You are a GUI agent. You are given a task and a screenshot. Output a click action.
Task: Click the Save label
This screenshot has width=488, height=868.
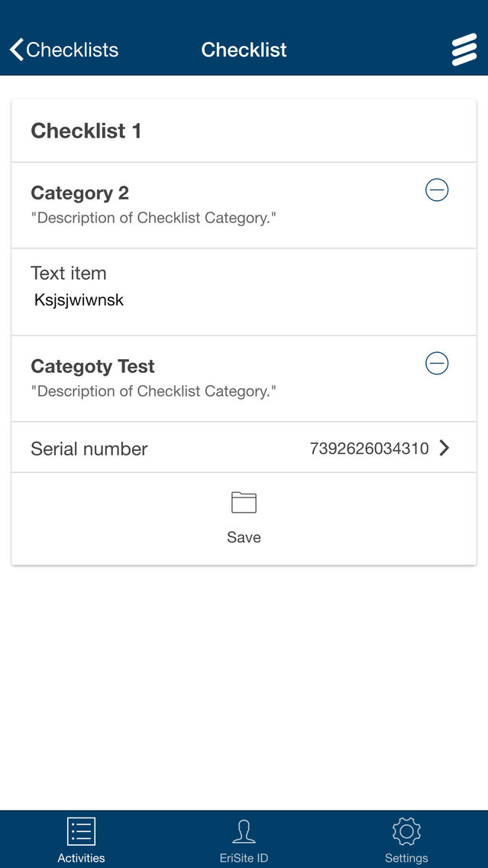point(244,537)
